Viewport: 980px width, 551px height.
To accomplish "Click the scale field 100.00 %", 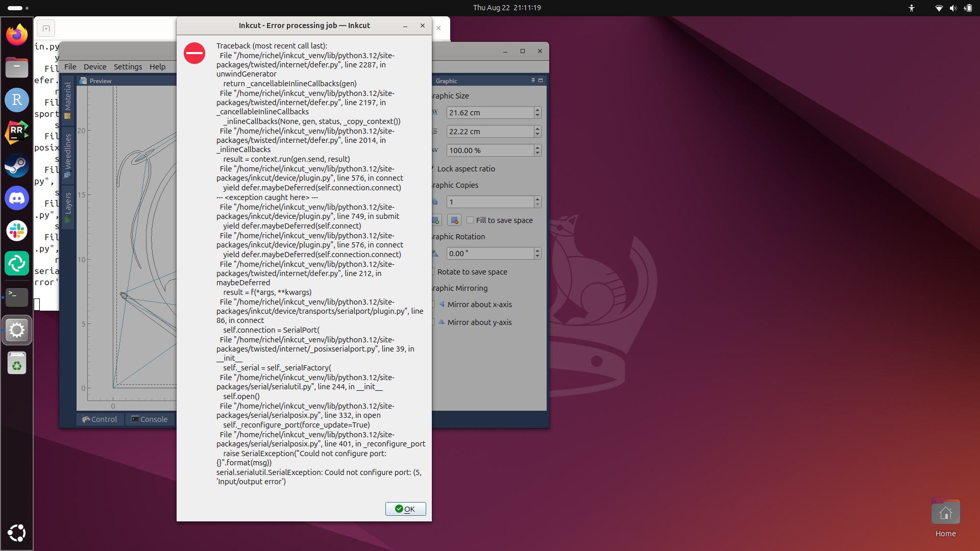I will 490,150.
